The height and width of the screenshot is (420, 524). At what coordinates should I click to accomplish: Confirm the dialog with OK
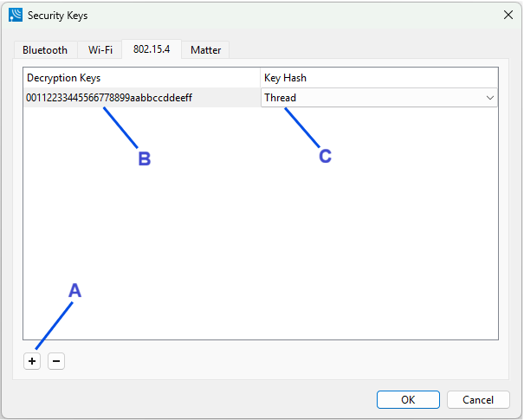(x=408, y=399)
